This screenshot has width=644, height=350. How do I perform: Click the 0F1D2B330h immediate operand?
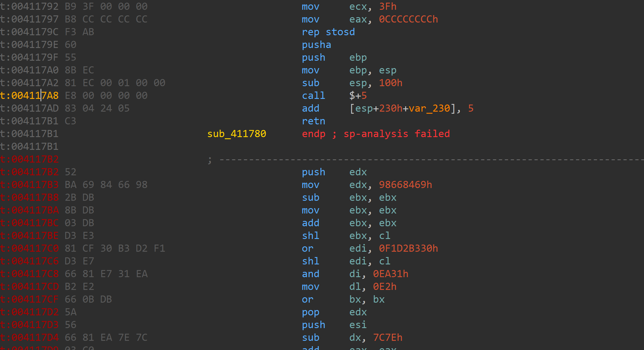click(x=408, y=248)
